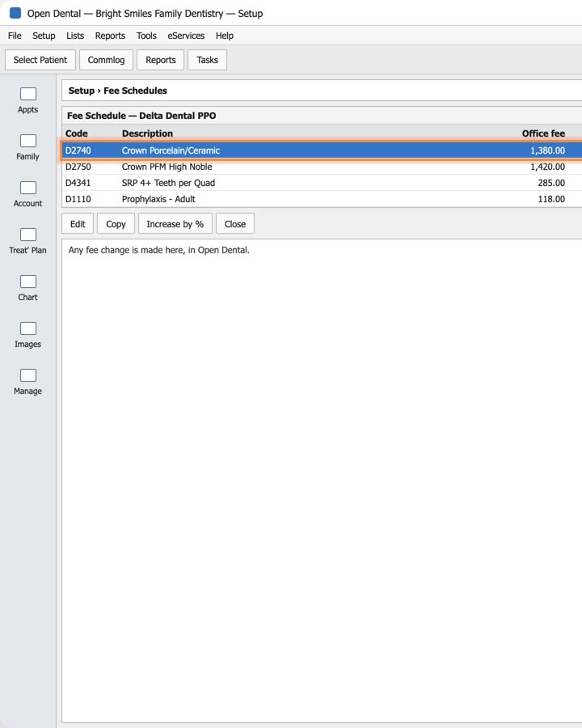Screen dimensions: 582x728
Task: Open the File menu
Action: pos(15,36)
